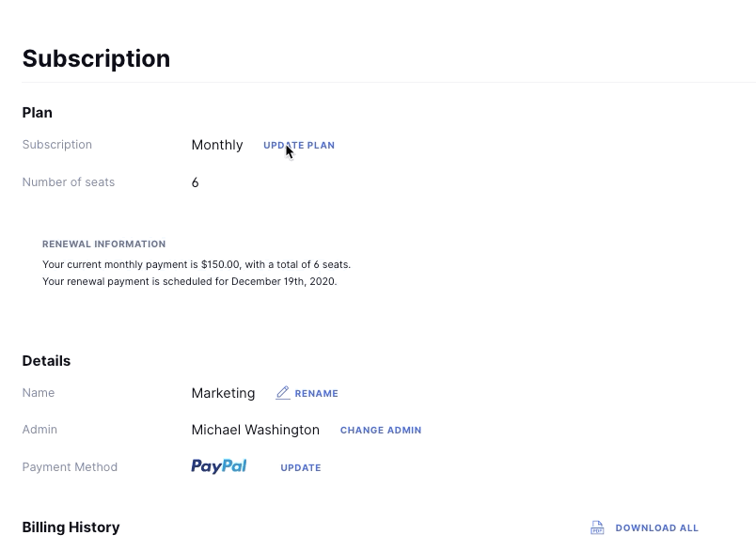Image resolution: width=756 pixels, height=551 pixels.
Task: Select the Billing History heading
Action: (x=71, y=527)
